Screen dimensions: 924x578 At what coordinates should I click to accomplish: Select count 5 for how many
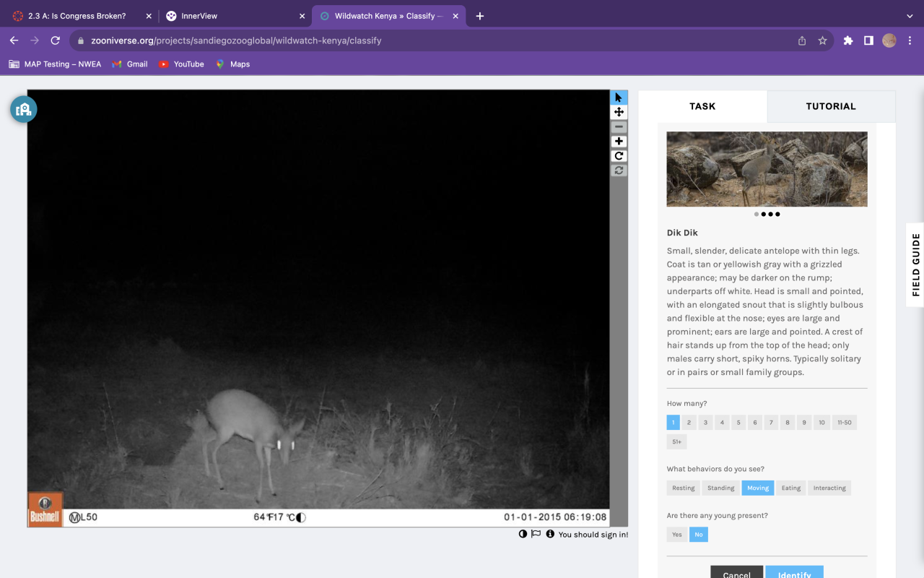[738, 423]
